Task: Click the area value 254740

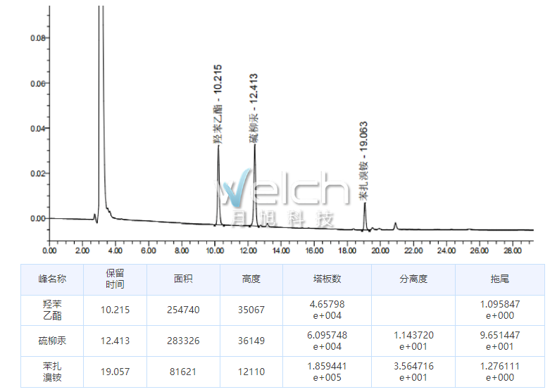Action: click(x=183, y=309)
